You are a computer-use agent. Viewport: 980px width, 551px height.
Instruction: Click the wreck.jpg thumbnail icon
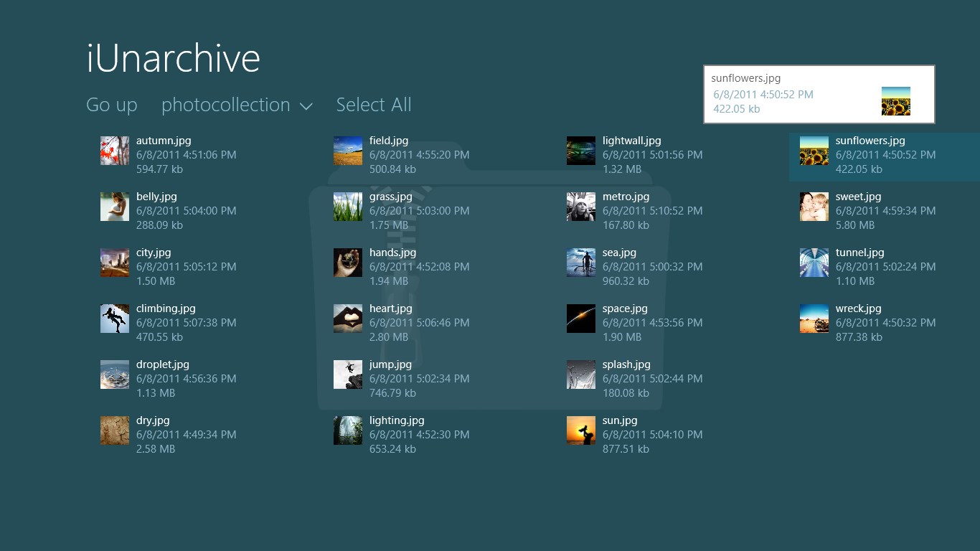(814, 319)
